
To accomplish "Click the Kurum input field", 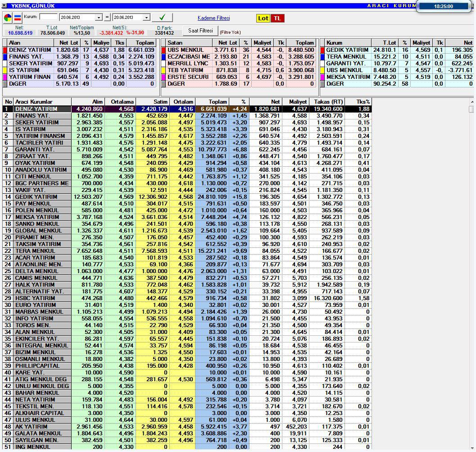I will (x=48, y=17).
